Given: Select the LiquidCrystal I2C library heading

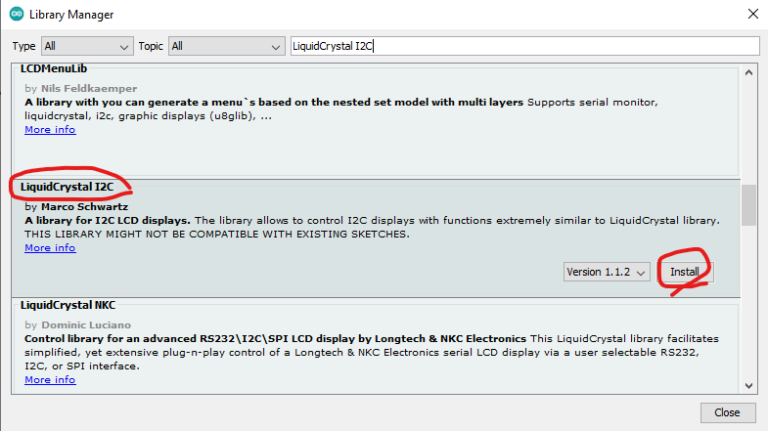Looking at the screenshot, I should coord(69,187).
